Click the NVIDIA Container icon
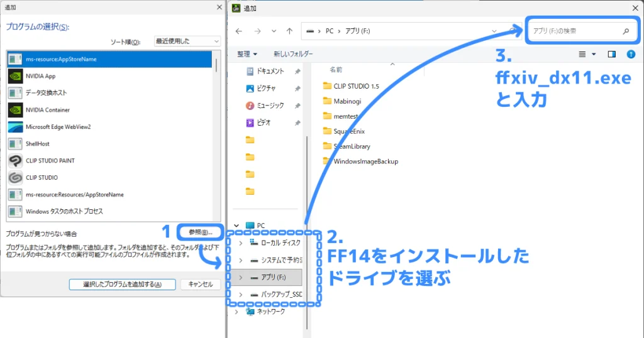 pyautogui.click(x=15, y=110)
